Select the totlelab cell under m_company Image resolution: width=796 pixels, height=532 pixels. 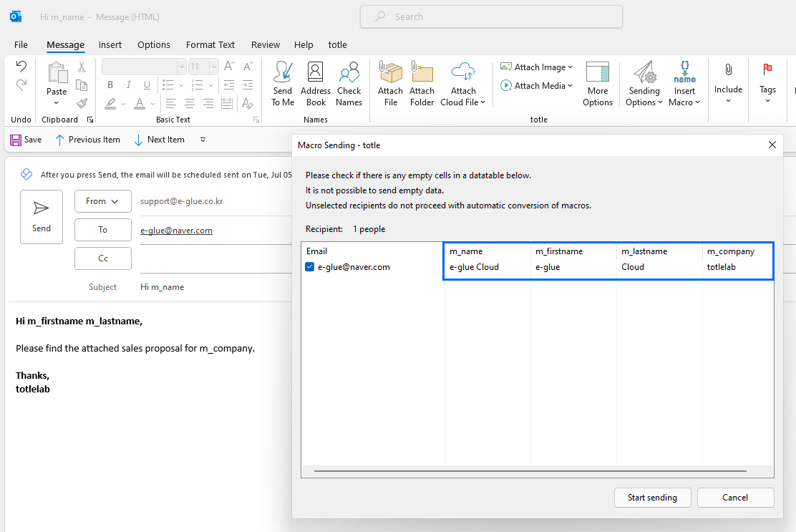tap(722, 267)
